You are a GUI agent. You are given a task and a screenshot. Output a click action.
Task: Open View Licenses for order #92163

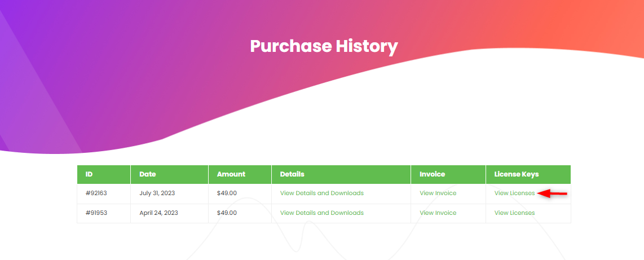click(x=514, y=193)
